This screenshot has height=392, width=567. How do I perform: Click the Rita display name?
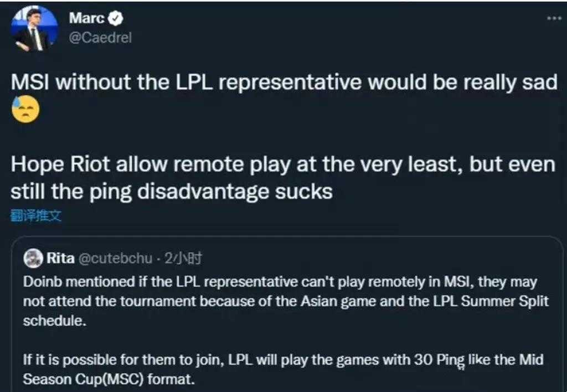(60, 258)
